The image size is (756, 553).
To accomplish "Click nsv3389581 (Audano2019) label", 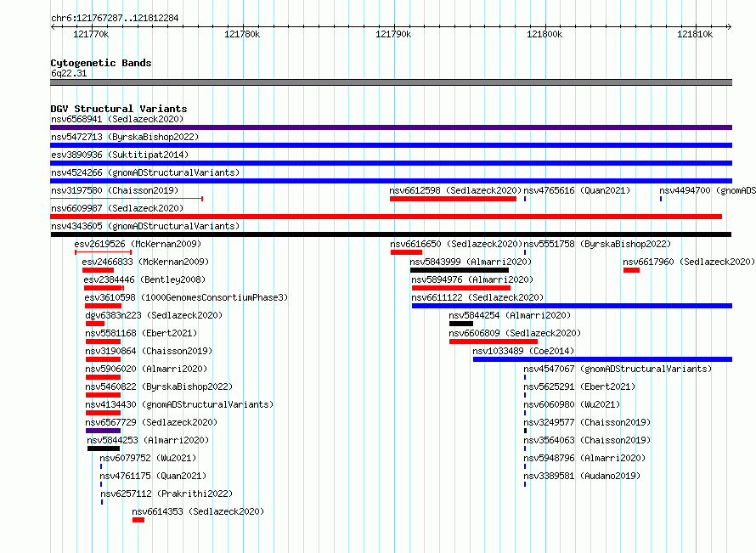I will click(582, 476).
